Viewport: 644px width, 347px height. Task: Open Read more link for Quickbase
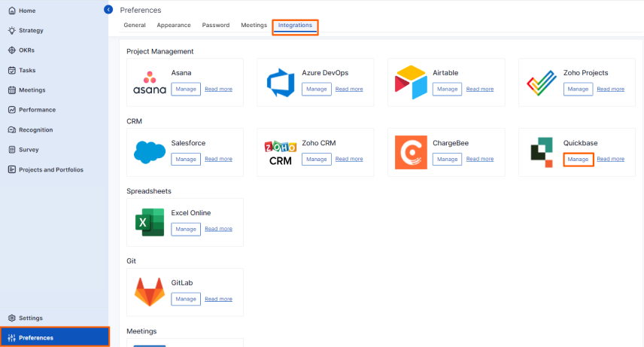click(610, 159)
